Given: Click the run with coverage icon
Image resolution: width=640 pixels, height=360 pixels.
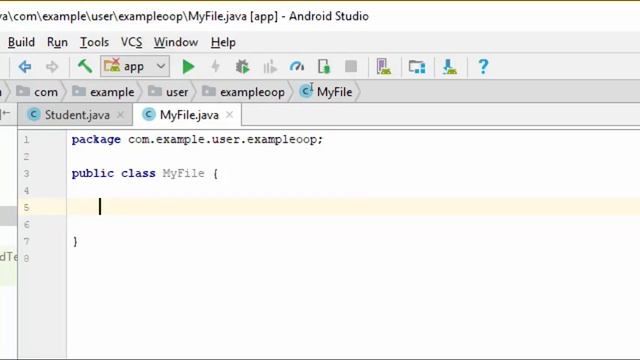Looking at the screenshot, I should [270, 67].
